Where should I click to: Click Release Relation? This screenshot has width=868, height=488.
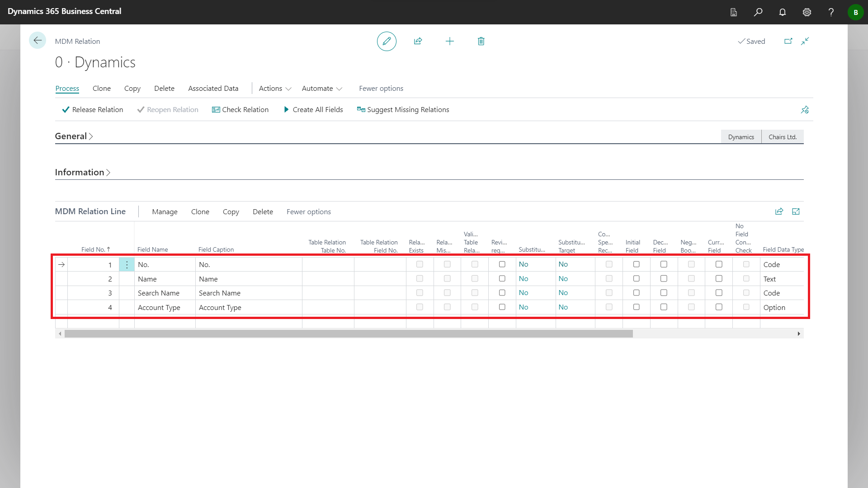tap(93, 110)
